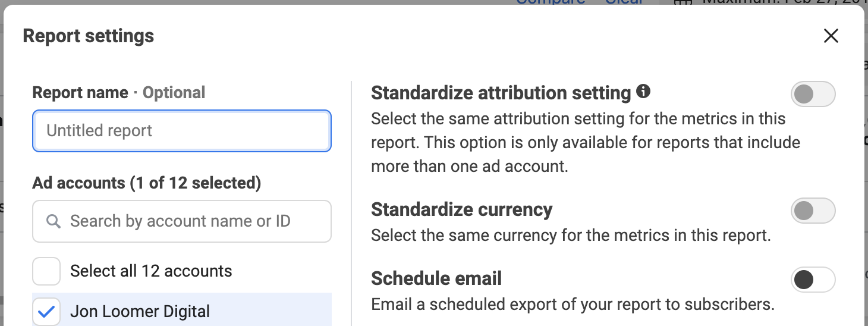This screenshot has width=868, height=326.
Task: Click the Compare link behind the dialog
Action: pyautogui.click(x=550, y=2)
